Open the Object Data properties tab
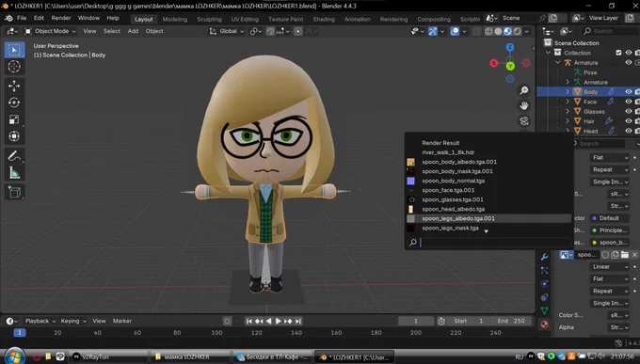 click(545, 311)
